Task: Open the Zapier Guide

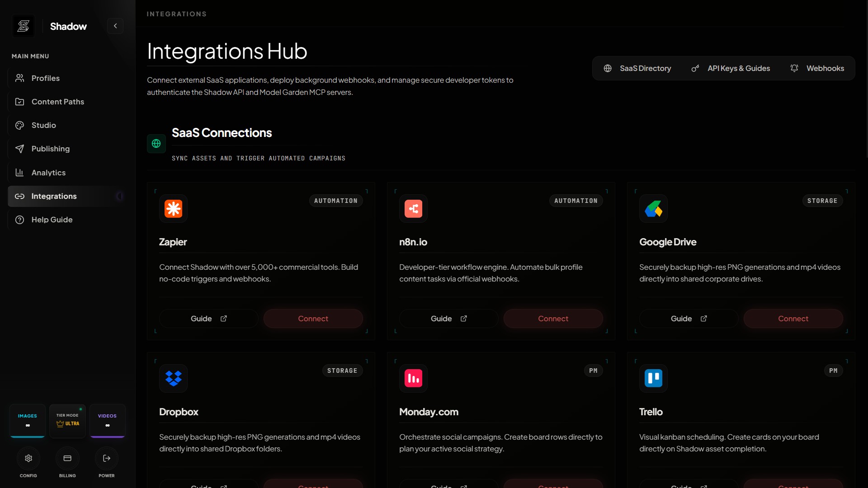Action: pos(209,319)
